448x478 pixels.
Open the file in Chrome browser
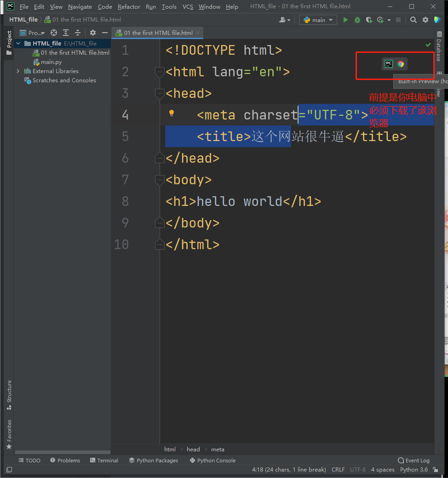click(401, 64)
